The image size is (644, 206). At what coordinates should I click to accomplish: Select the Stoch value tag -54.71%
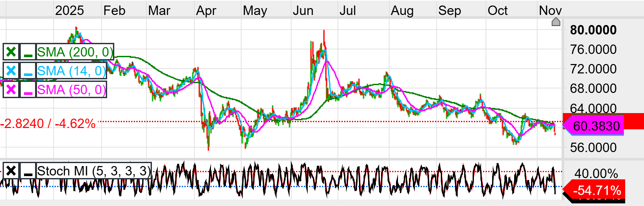click(x=597, y=190)
